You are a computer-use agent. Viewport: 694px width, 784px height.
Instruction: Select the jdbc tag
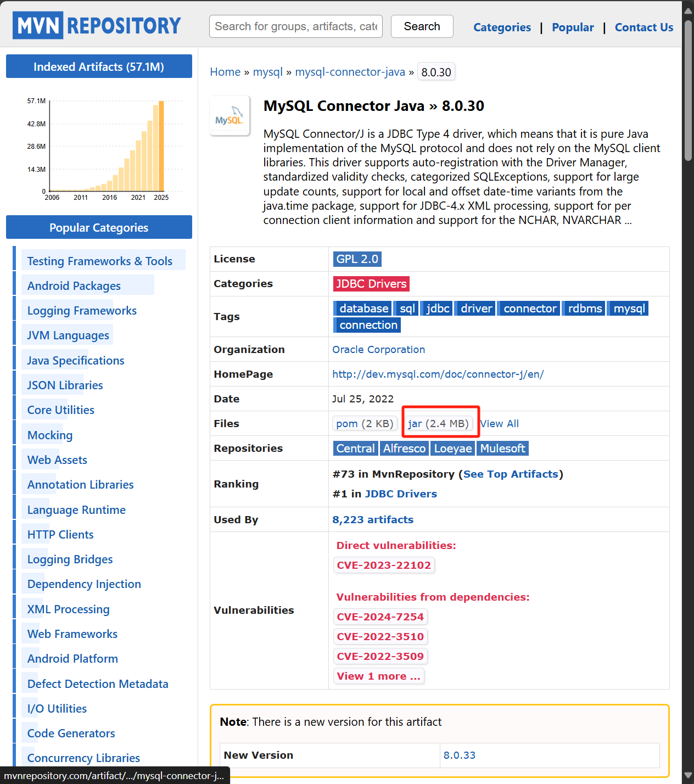(436, 309)
